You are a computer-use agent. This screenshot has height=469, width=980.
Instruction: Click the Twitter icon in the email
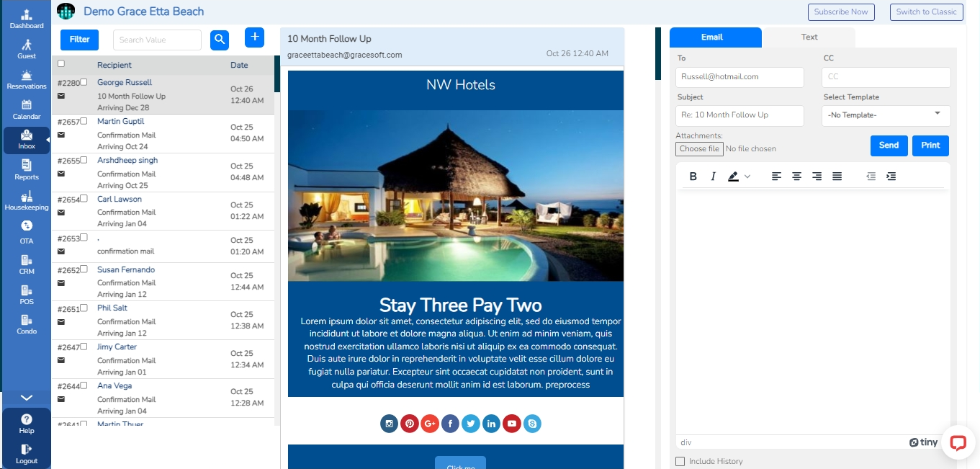pyautogui.click(x=470, y=424)
